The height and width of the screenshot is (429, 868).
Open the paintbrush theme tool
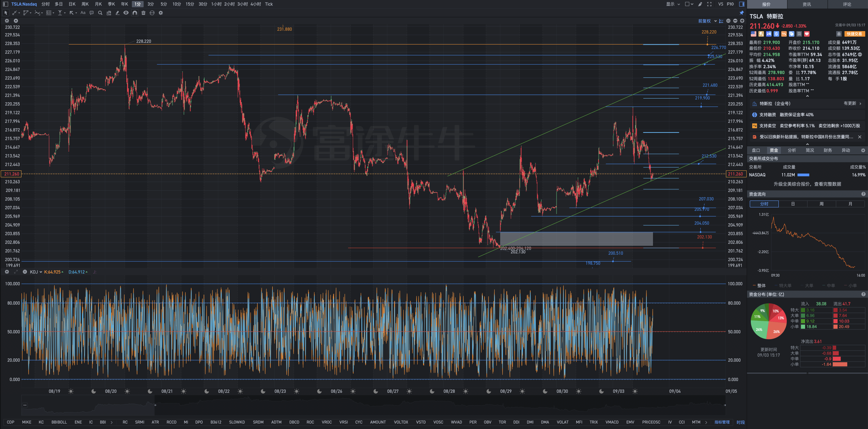pyautogui.click(x=700, y=4)
